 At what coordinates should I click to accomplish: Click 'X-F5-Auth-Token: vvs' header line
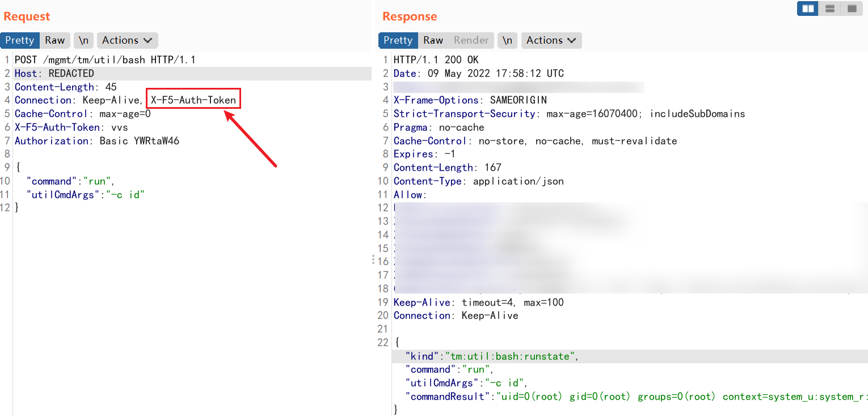point(71,127)
